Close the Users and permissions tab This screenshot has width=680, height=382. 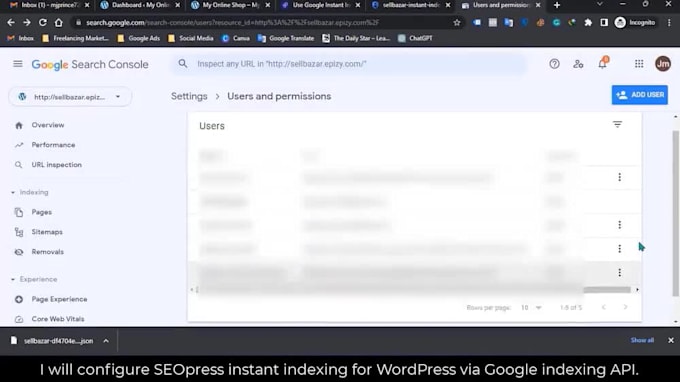(x=538, y=5)
